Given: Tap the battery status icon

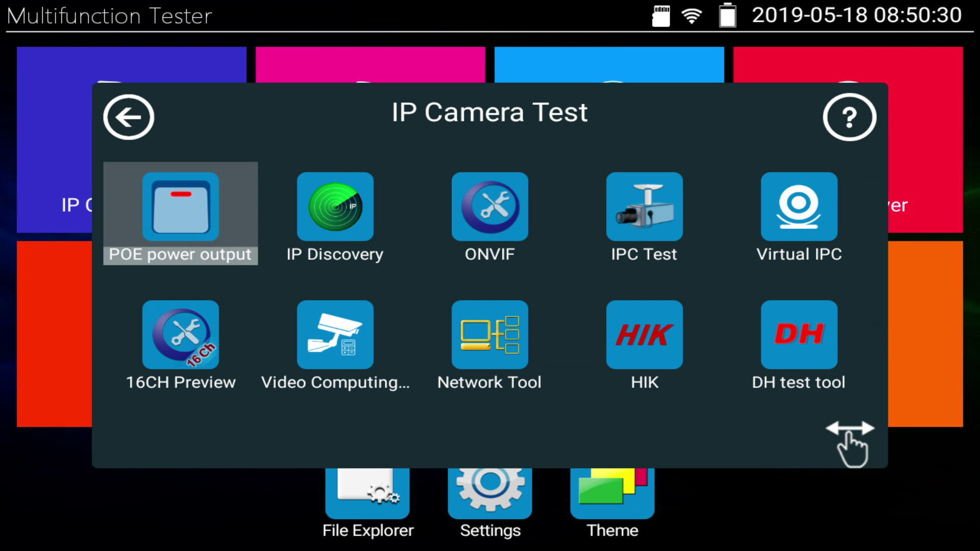Looking at the screenshot, I should (x=727, y=15).
